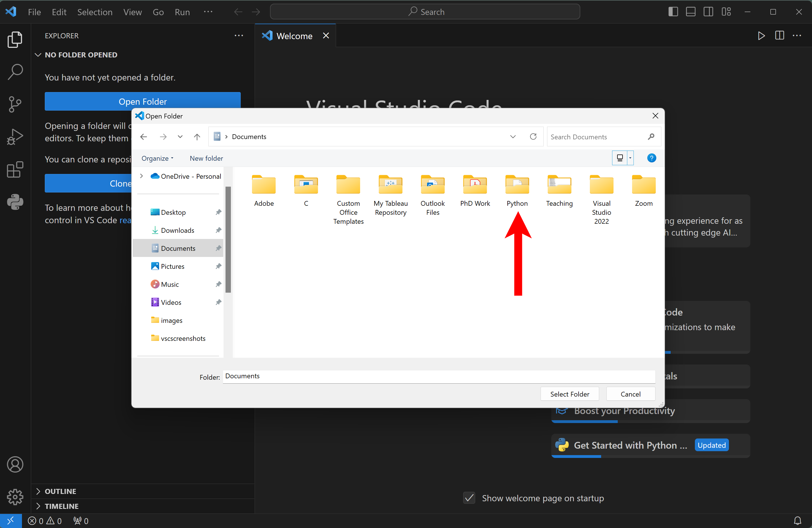This screenshot has width=812, height=528.
Task: Open the Run and Debug view
Action: pyautogui.click(x=15, y=137)
